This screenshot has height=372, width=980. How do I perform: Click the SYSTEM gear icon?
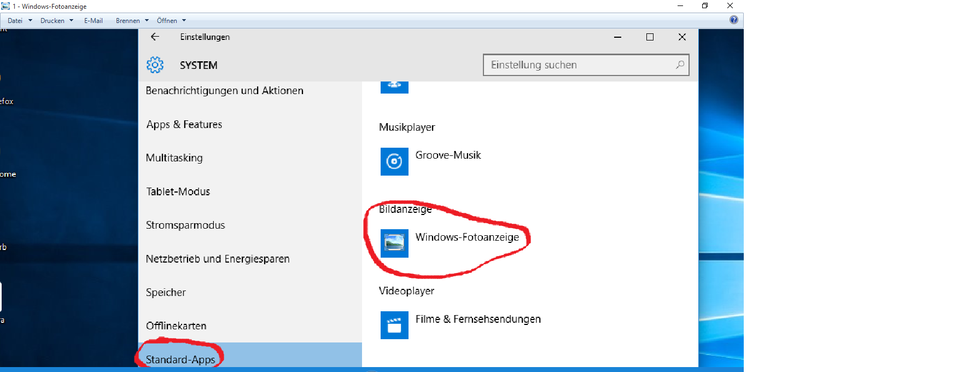pos(155,65)
